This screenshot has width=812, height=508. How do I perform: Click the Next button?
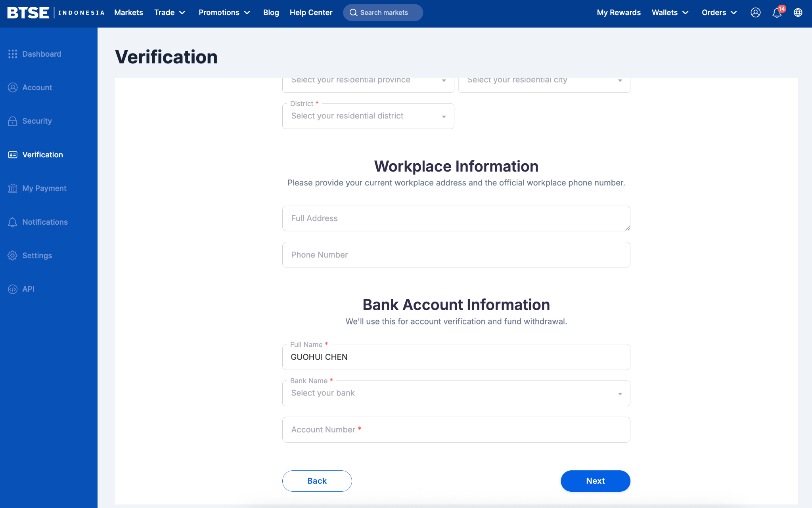point(596,481)
